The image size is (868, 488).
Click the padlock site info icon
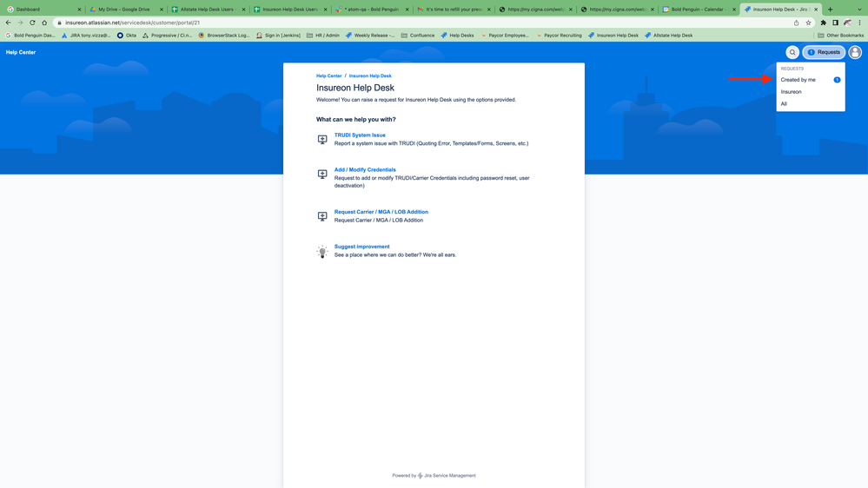click(59, 23)
